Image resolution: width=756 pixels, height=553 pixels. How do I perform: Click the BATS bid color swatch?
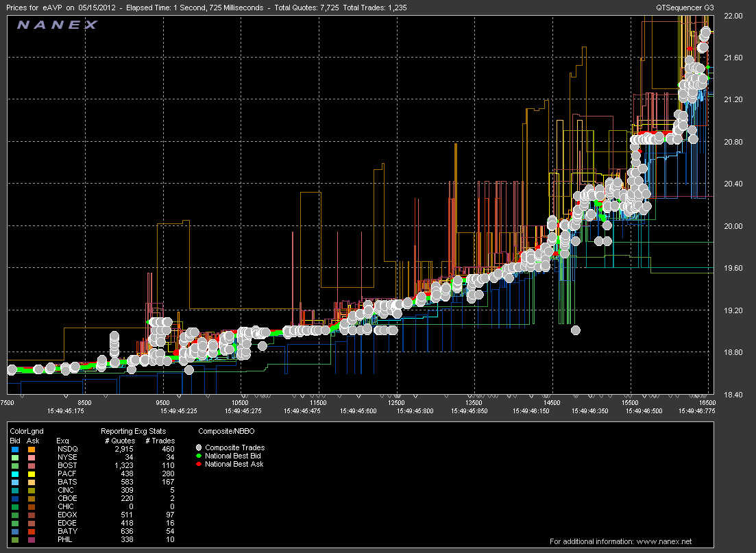[x=15, y=482]
